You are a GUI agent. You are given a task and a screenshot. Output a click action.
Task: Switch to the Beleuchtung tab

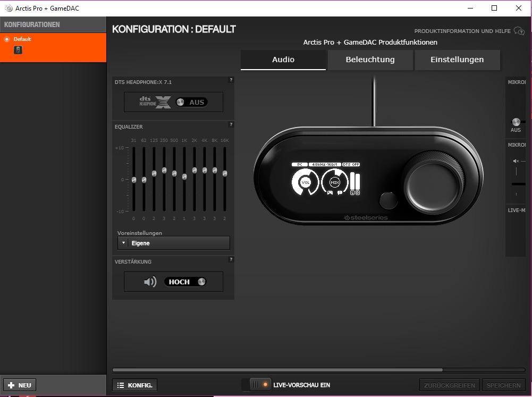370,60
